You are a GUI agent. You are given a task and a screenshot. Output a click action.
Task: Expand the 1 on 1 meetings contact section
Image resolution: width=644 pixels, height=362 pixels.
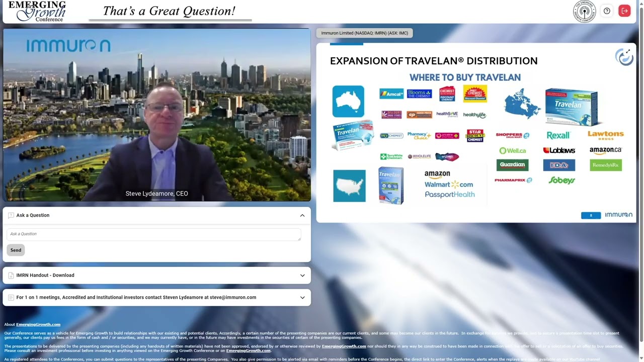pyautogui.click(x=302, y=298)
